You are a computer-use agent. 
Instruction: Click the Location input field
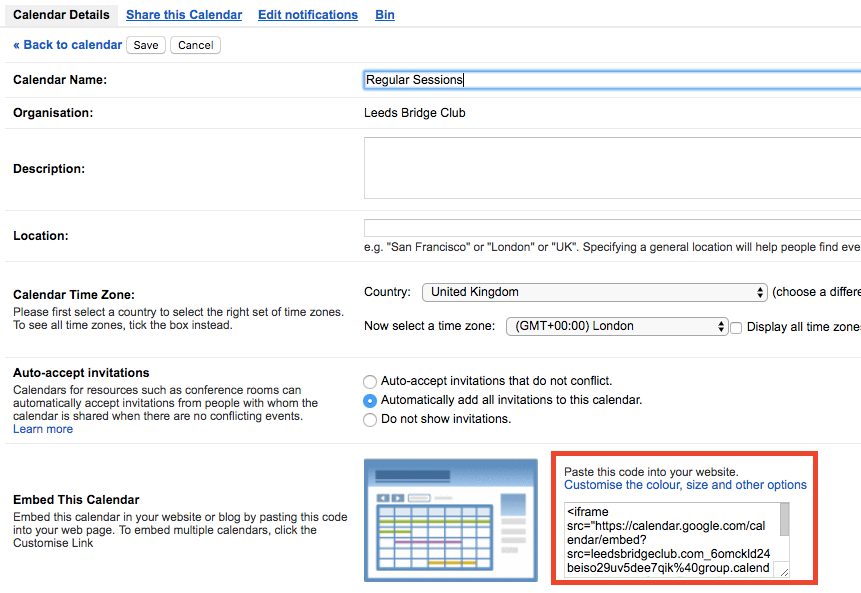click(x=612, y=228)
